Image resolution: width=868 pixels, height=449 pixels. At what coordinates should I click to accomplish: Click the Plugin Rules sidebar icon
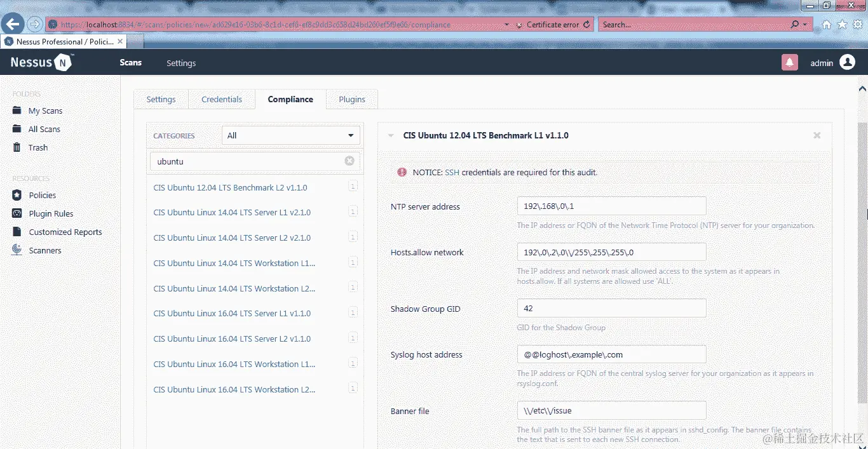[17, 213]
